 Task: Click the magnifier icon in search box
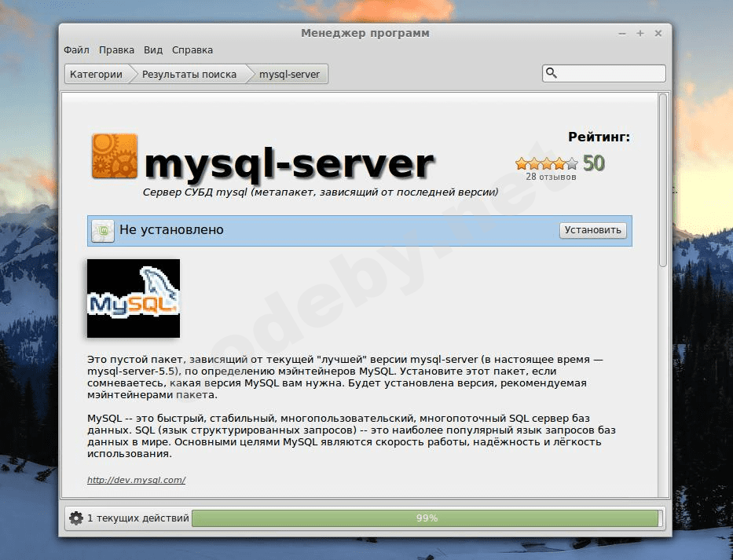point(552,73)
